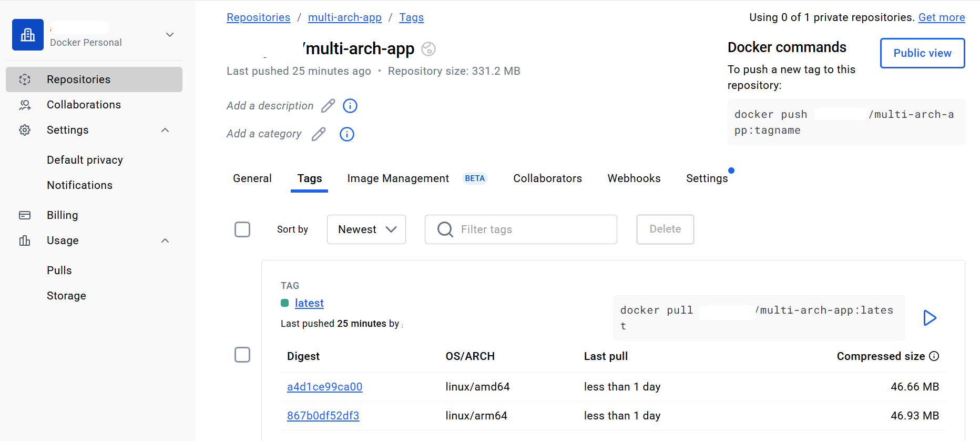Viewport: 980px width, 441px height.
Task: Select the Tags tab
Action: 310,178
